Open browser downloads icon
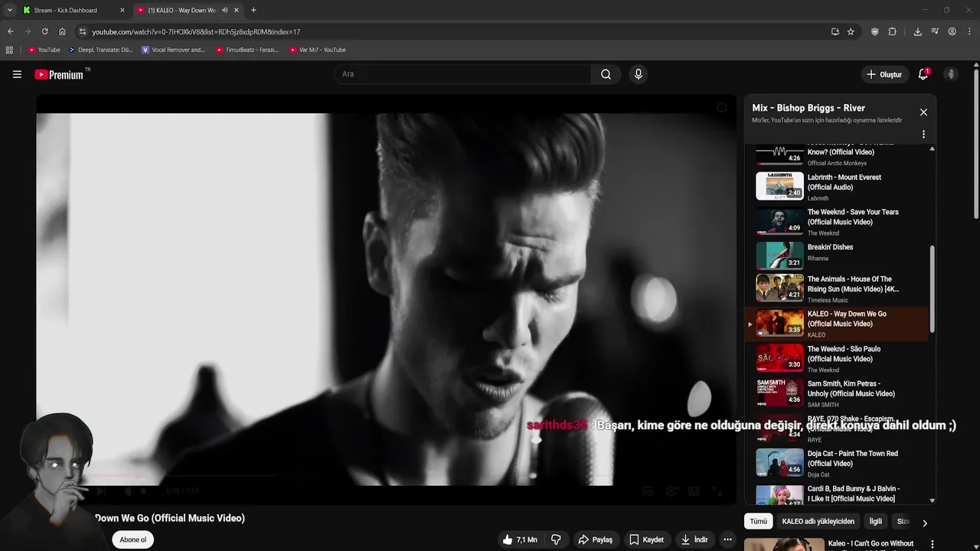980x551 pixels. (x=917, y=31)
